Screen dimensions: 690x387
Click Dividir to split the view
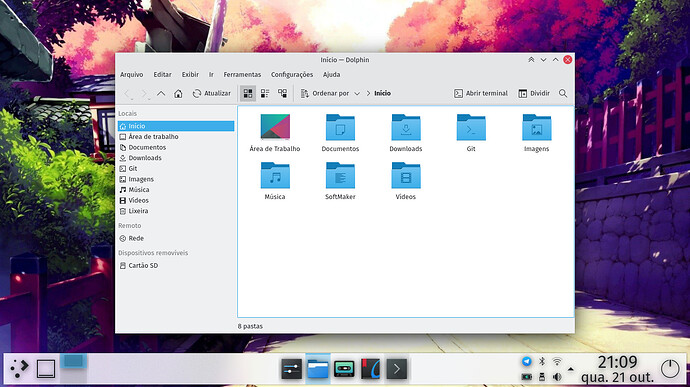(534, 93)
